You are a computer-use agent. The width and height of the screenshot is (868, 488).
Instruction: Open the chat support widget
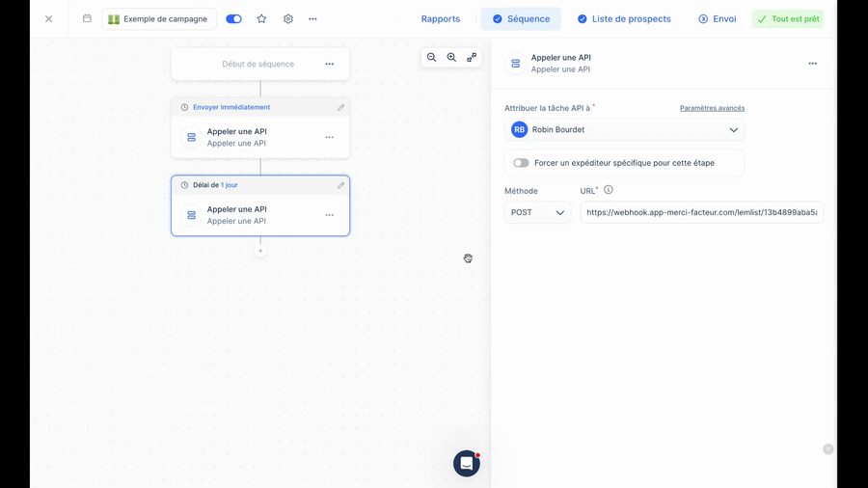(467, 464)
